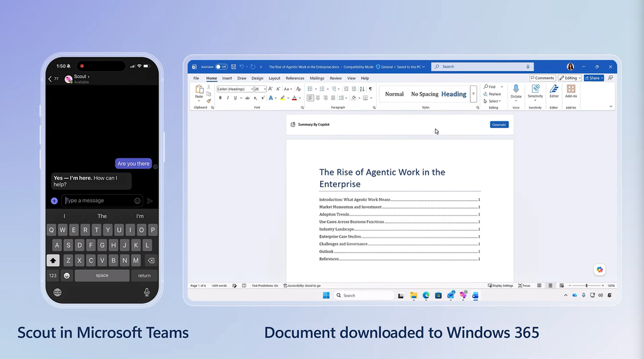Toggle the AutoSave switch
The width and height of the screenshot is (644, 359).
[x=221, y=67]
